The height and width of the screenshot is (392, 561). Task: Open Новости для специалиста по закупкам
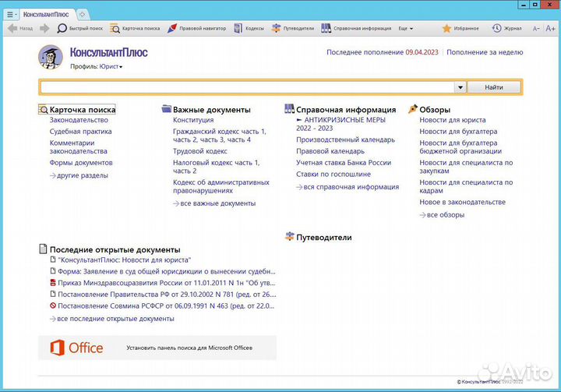(466, 167)
